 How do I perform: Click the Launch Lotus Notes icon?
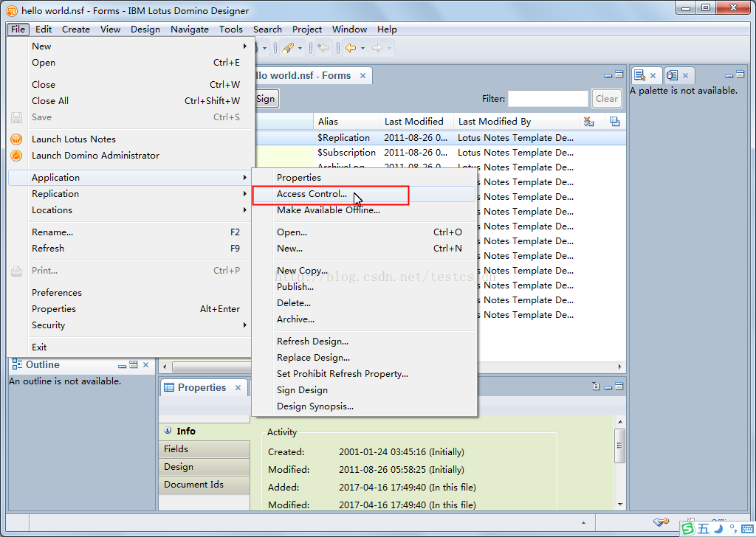pos(16,139)
